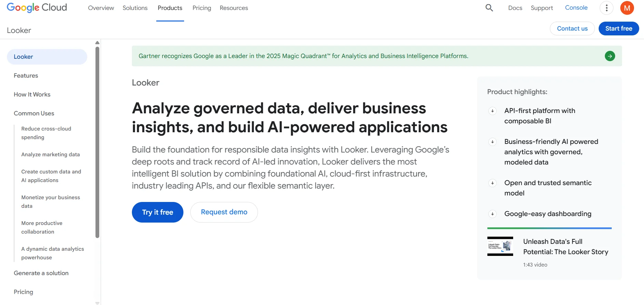This screenshot has width=644, height=305.
Task: Click the arrow icon beside Open and trusted semantic model
Action: pos(493,183)
